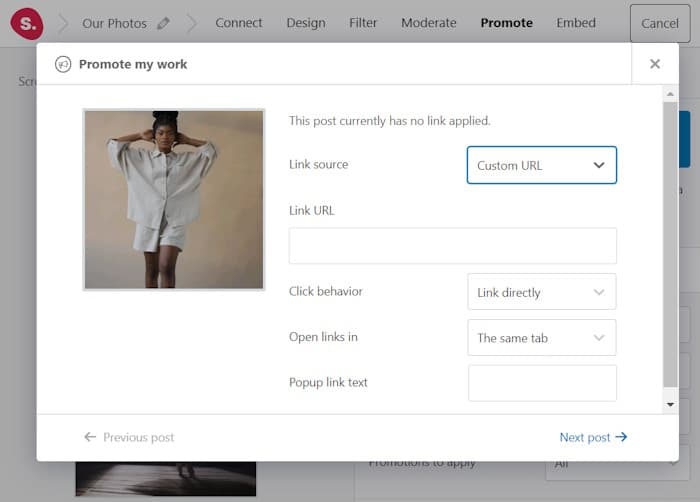Switch to the Design tab
The width and height of the screenshot is (700, 502).
coord(308,23)
